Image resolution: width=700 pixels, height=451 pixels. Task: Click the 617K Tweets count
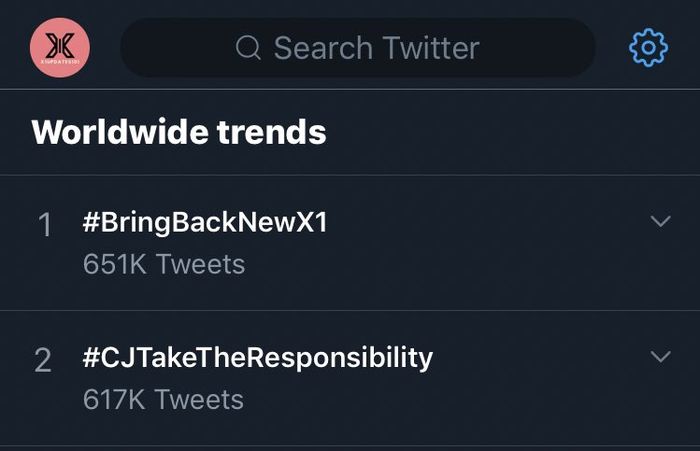164,399
